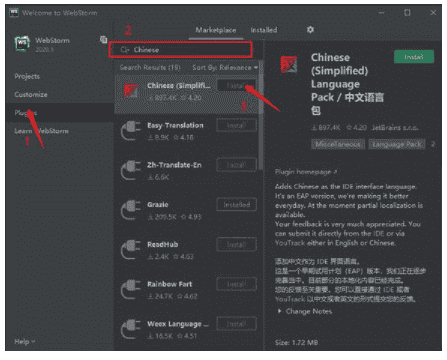Click Easy-Translation plugin icon
The image size is (447, 360).
pyautogui.click(x=130, y=131)
